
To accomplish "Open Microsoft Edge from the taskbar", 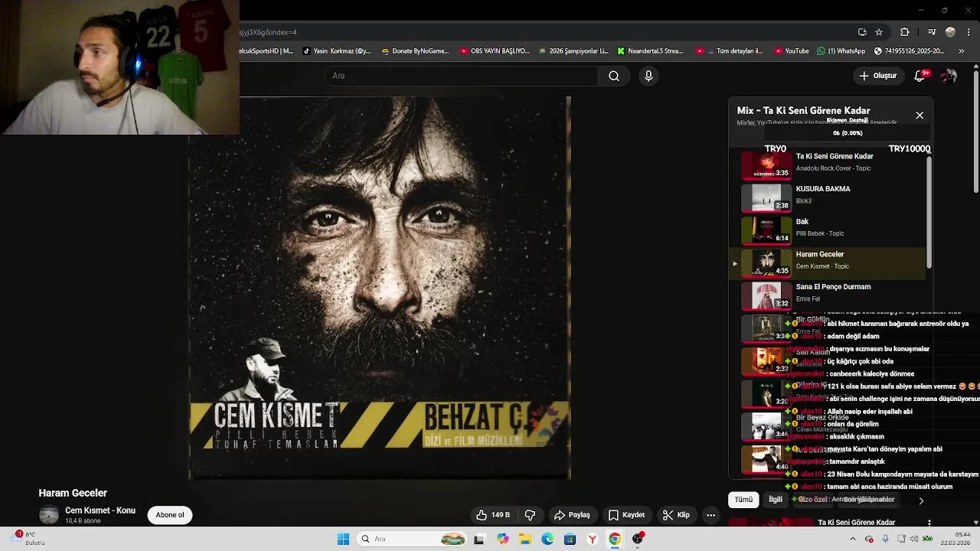I will [547, 540].
